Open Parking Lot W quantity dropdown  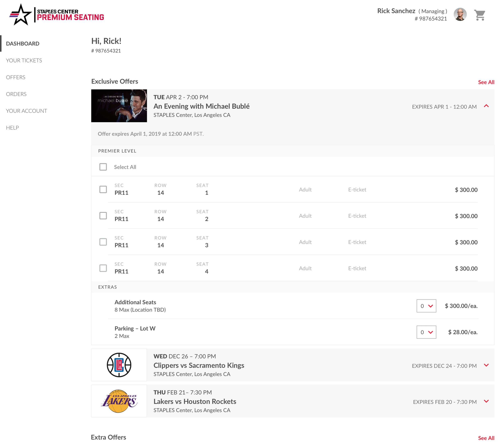click(426, 332)
